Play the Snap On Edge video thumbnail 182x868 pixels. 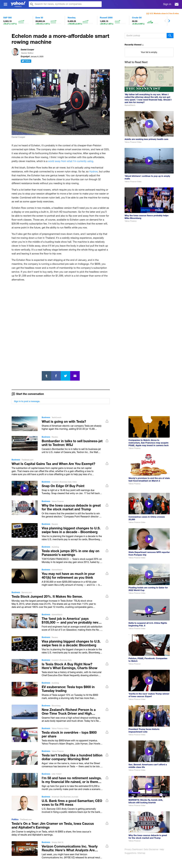pyautogui.click(x=25, y=488)
